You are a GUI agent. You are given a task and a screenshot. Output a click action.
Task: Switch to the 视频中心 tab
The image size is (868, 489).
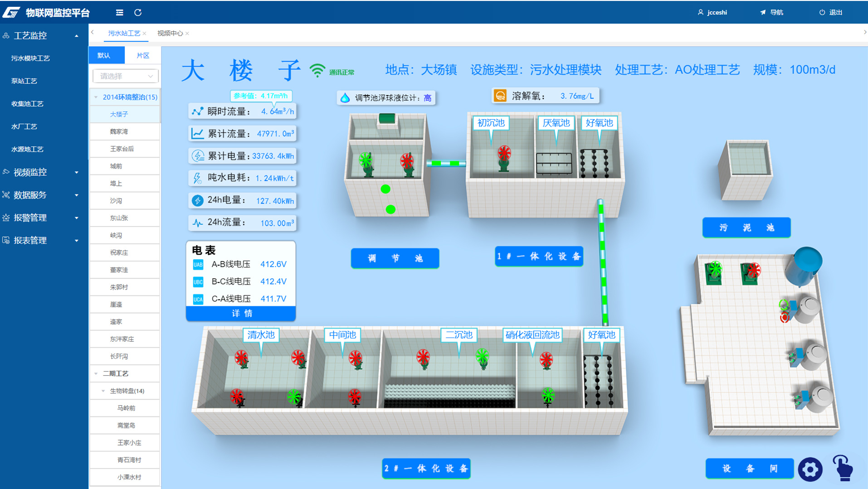(x=170, y=33)
